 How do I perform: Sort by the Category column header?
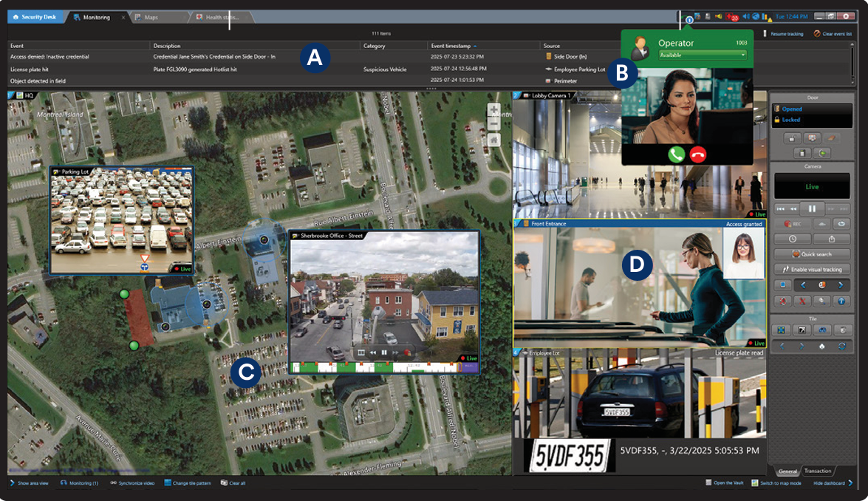pyautogui.click(x=375, y=46)
